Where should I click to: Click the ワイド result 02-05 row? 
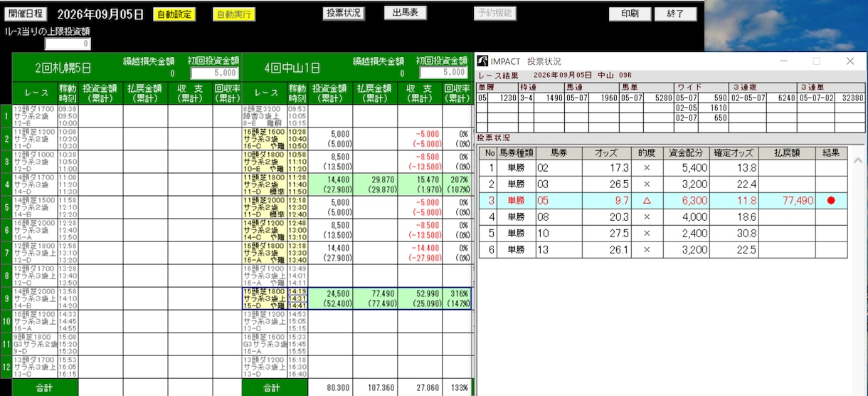[701, 108]
